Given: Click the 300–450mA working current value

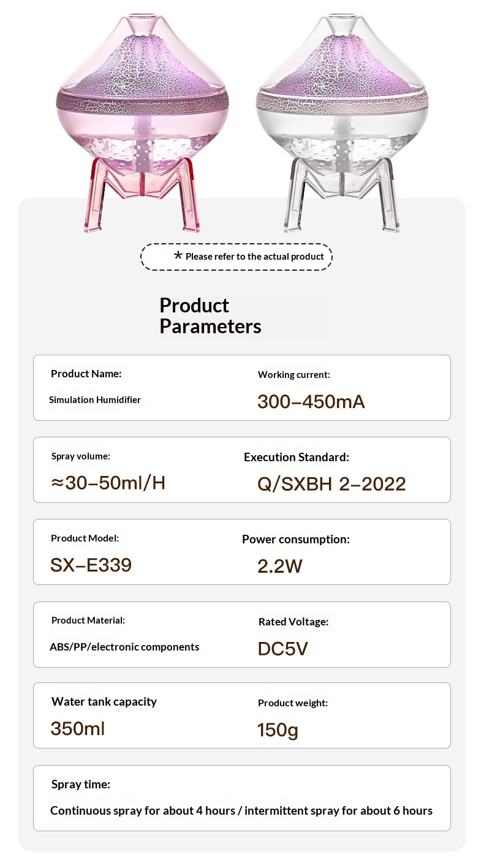Looking at the screenshot, I should click(x=311, y=402).
